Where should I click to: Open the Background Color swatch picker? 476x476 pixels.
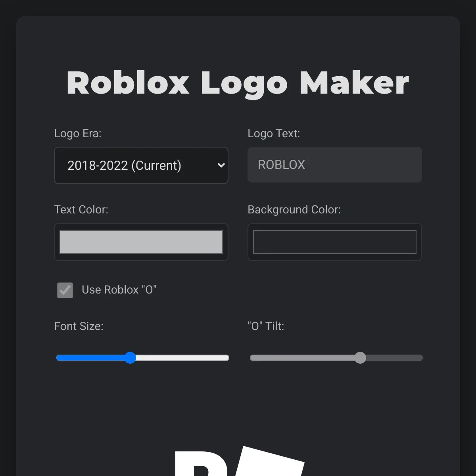coord(335,242)
